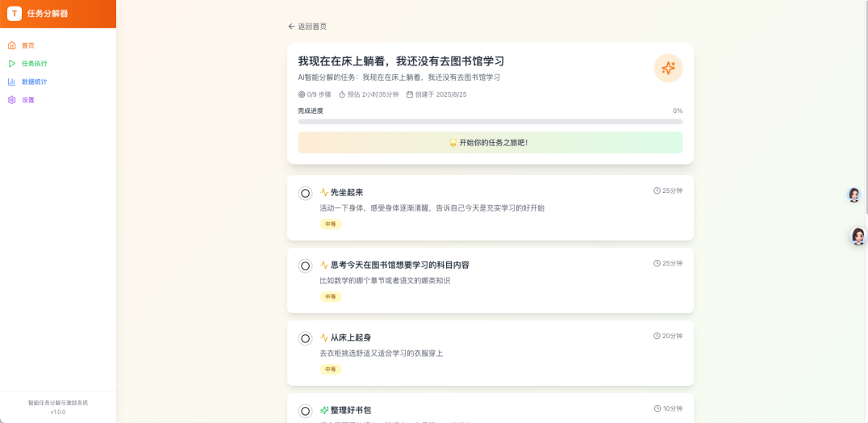Click the 完成进度 progress bar
Viewport: 868px width, 423px height.
[490, 122]
